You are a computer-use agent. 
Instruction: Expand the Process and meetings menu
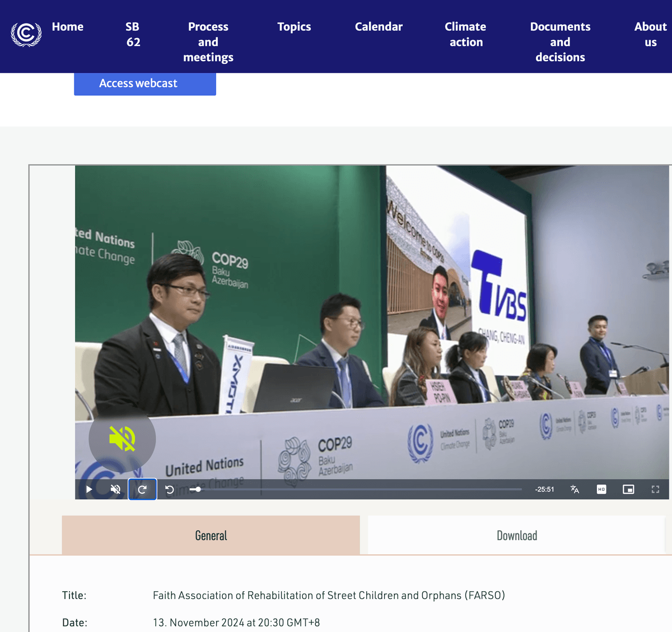click(x=208, y=42)
